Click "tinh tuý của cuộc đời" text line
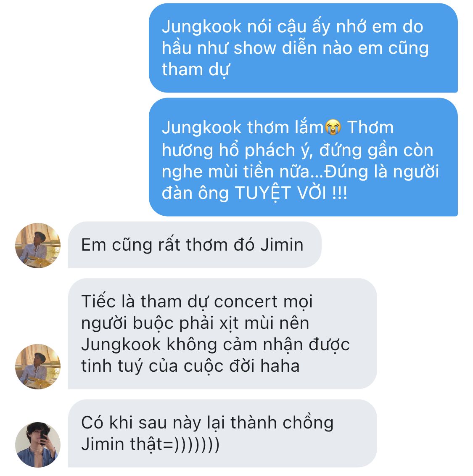Screen dimensions: 473x476 169,366
